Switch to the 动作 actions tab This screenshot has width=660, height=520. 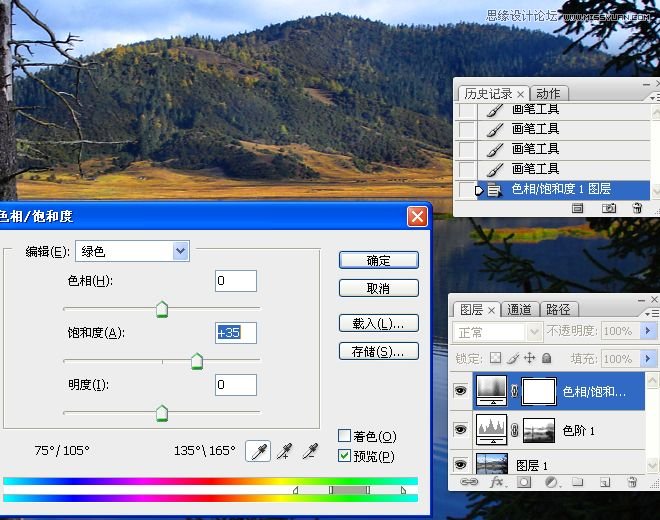click(x=548, y=93)
